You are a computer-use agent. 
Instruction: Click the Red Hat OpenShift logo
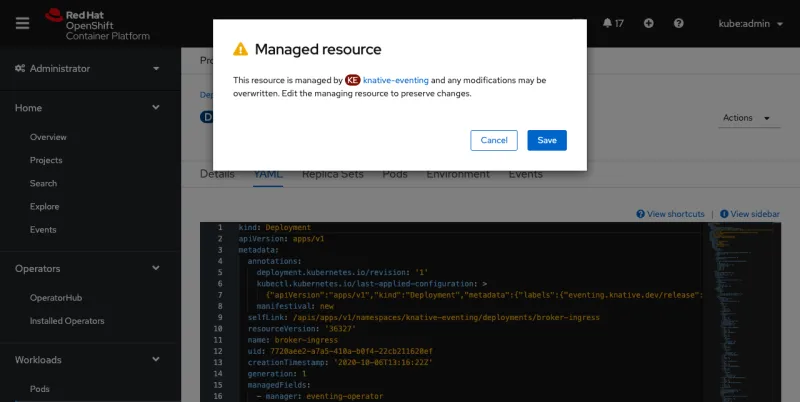pos(98,22)
